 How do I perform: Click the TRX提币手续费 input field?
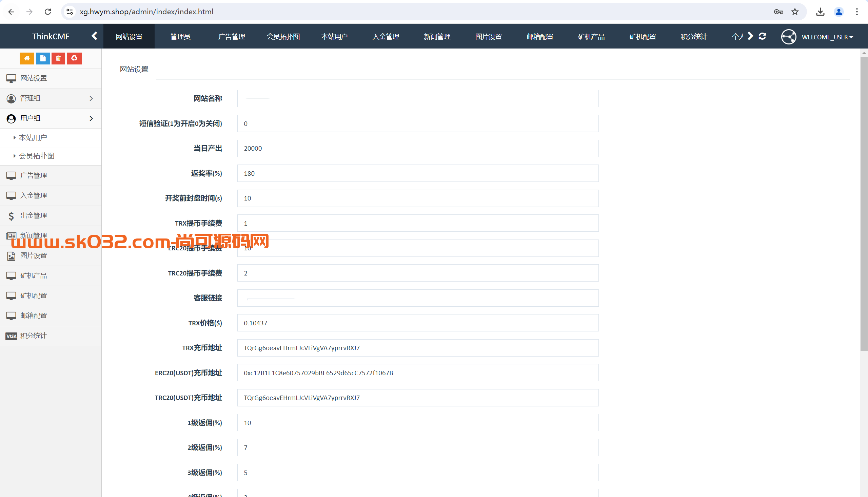(418, 223)
